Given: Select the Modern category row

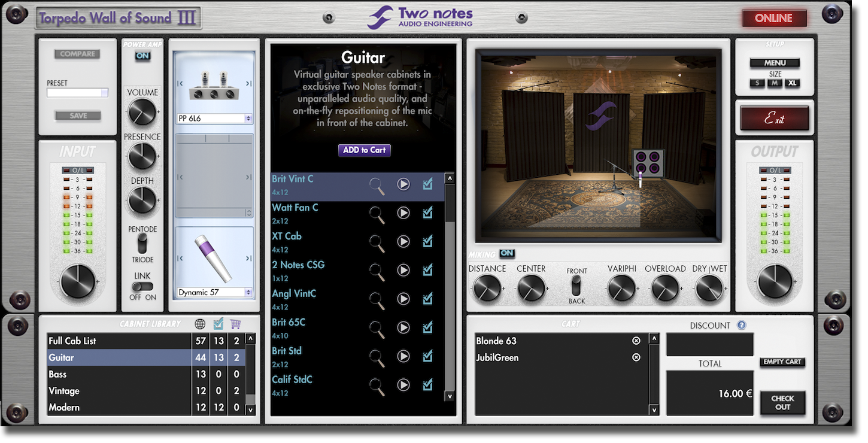Looking at the screenshot, I should (146, 407).
